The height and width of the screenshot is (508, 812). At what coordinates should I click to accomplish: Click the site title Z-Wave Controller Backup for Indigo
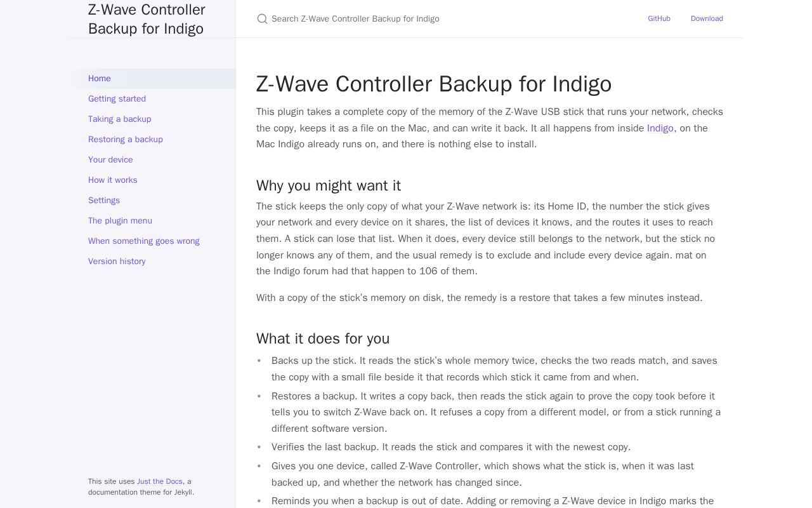147,19
